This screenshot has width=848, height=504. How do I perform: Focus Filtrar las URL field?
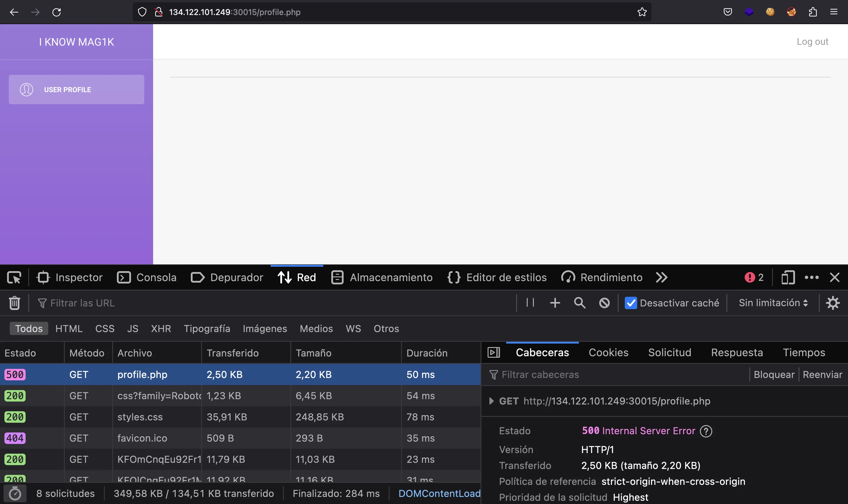tap(275, 303)
